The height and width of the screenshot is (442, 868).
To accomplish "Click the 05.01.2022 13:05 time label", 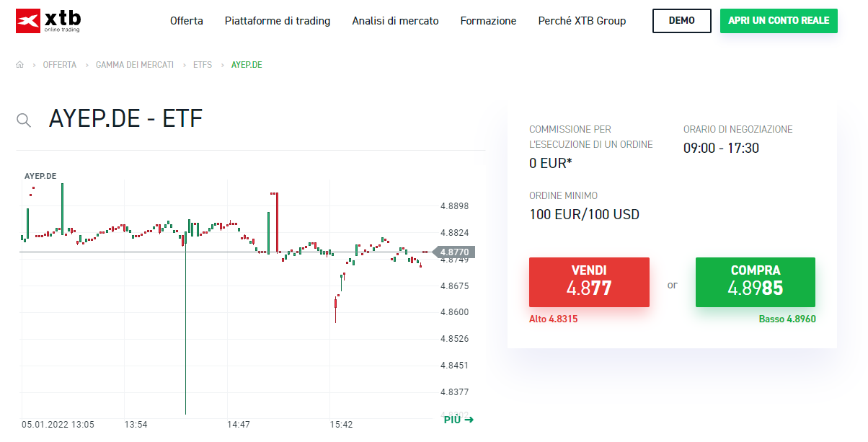I will (x=58, y=425).
